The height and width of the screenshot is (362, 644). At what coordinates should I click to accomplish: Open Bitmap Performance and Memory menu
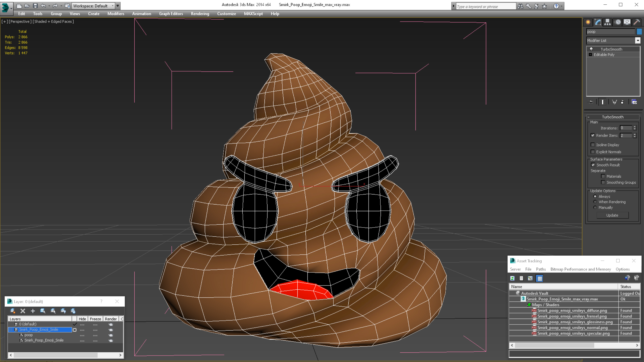tap(580, 269)
